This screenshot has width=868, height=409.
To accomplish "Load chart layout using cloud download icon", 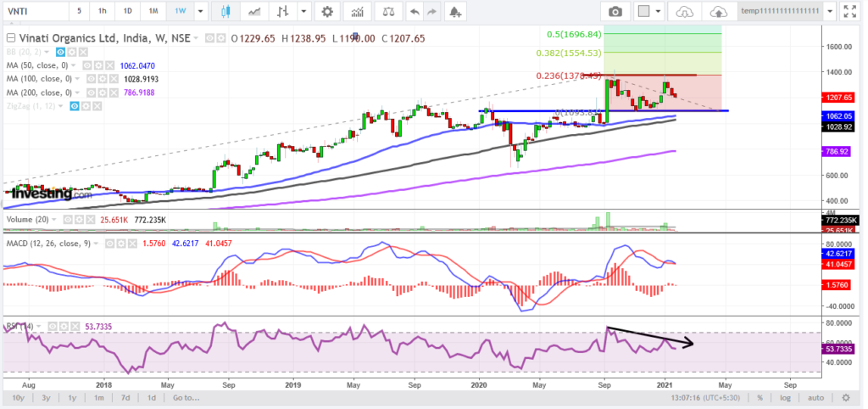I will coord(685,11).
